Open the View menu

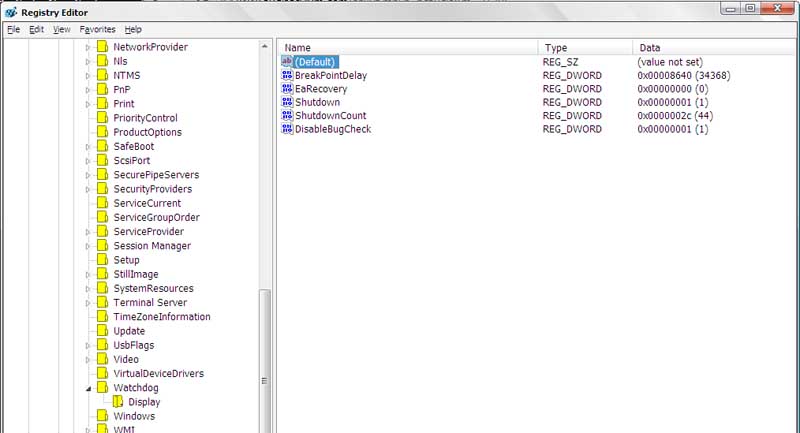[x=62, y=30]
